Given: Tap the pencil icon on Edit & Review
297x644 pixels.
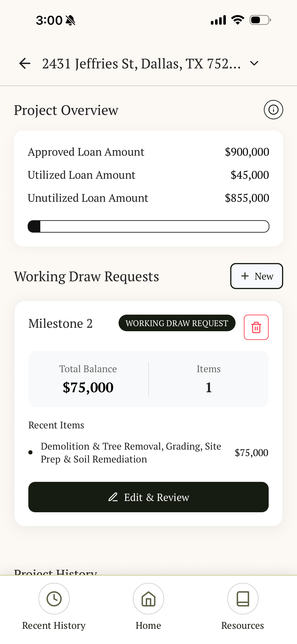Looking at the screenshot, I should click(x=113, y=497).
